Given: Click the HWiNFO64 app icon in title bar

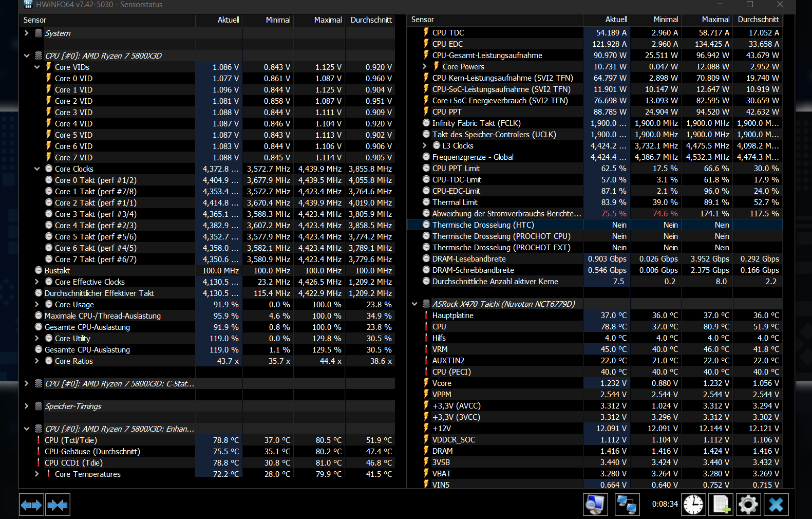Looking at the screenshot, I should pos(28,5).
